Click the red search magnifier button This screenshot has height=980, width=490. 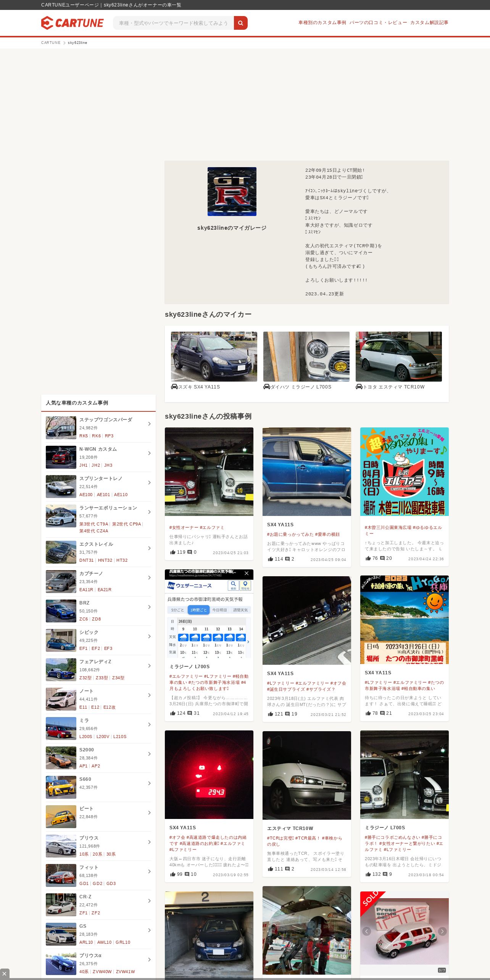(x=241, y=23)
